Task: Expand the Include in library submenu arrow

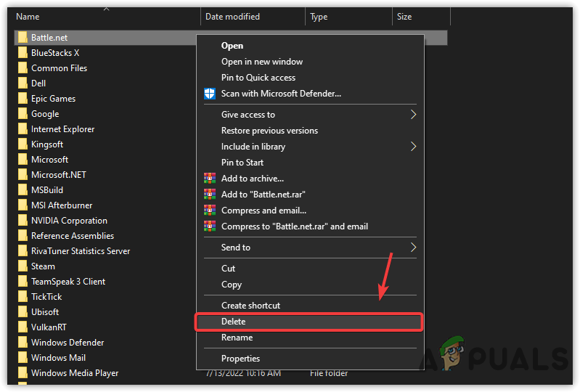Action: point(414,147)
